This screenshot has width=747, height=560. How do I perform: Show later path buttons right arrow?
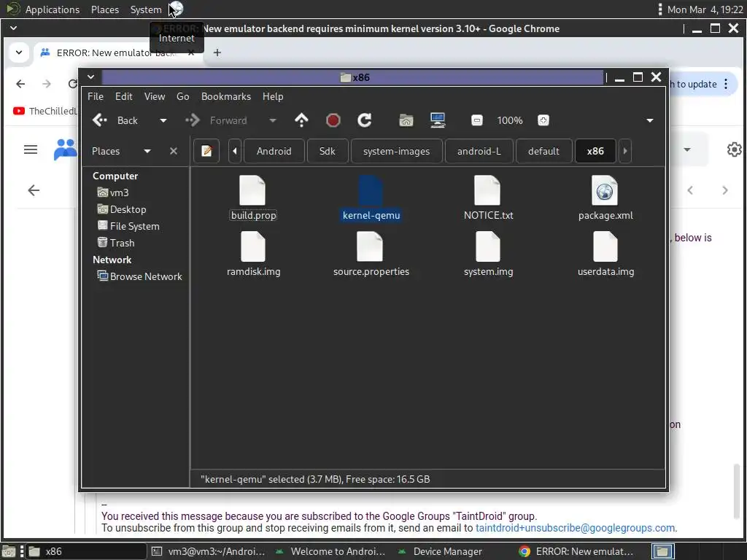pyautogui.click(x=625, y=151)
